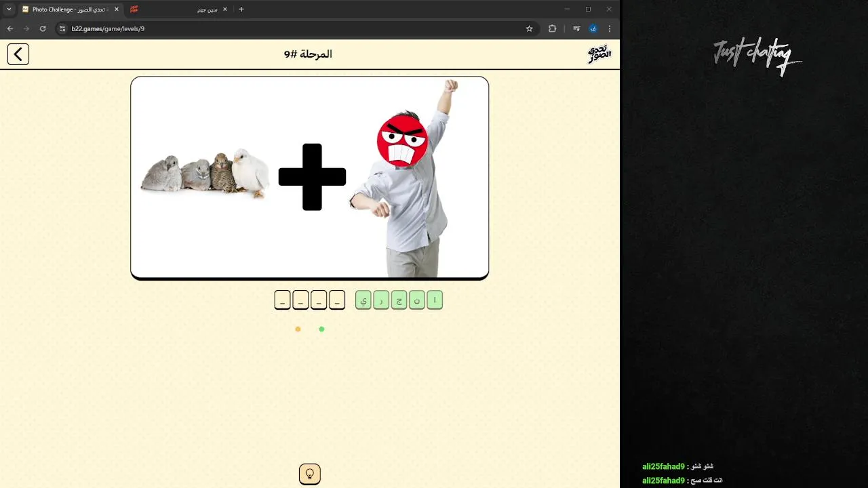Viewport: 868px width, 488px height.
Task: Select the green letter tile ر
Action: pyautogui.click(x=381, y=300)
